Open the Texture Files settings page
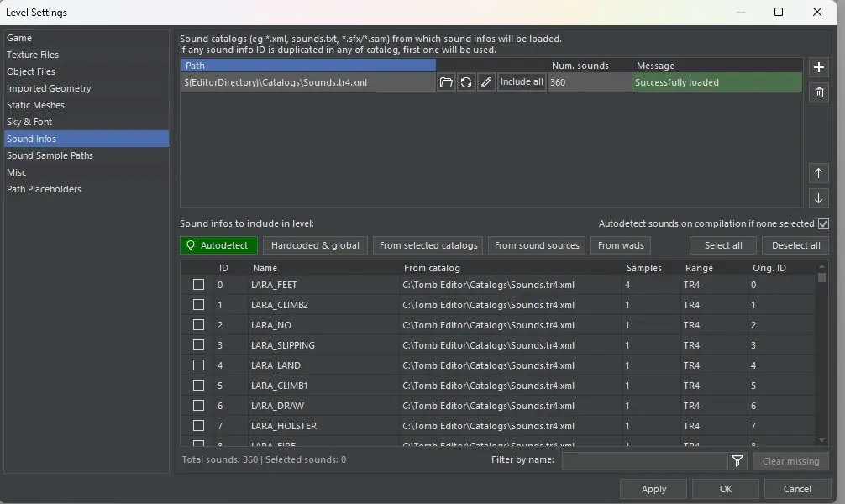Image resolution: width=845 pixels, height=504 pixels. 33,55
